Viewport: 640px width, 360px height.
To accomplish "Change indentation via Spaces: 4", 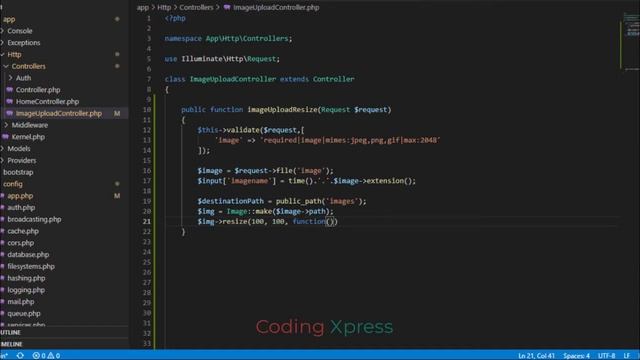I will pos(576,356).
